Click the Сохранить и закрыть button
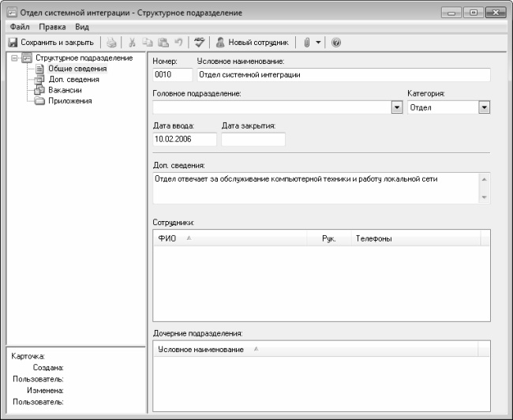Image resolution: width=513 pixels, height=420 pixels. 51,43
